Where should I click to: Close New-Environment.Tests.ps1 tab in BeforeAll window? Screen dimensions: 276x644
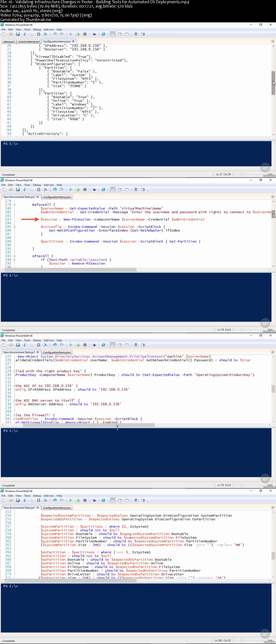pyautogui.click(x=38, y=197)
